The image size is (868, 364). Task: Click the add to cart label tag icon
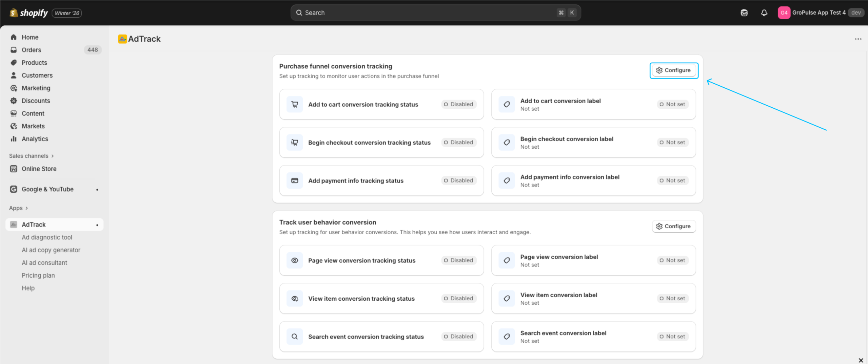(507, 104)
